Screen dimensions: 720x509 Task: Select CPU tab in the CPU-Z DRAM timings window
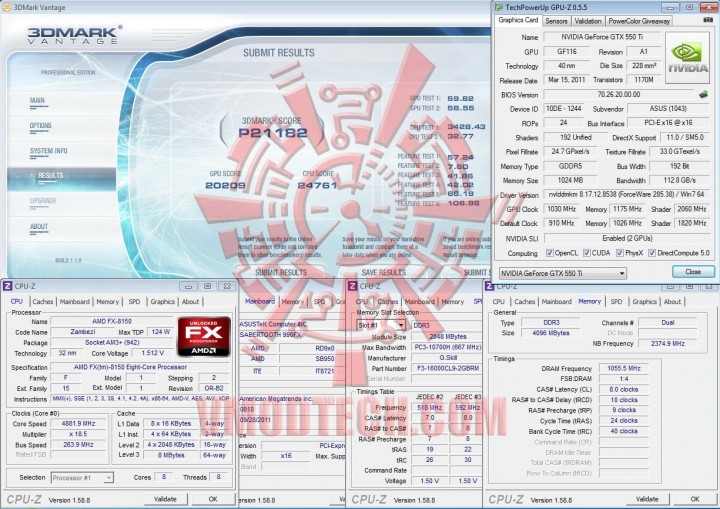(x=499, y=302)
